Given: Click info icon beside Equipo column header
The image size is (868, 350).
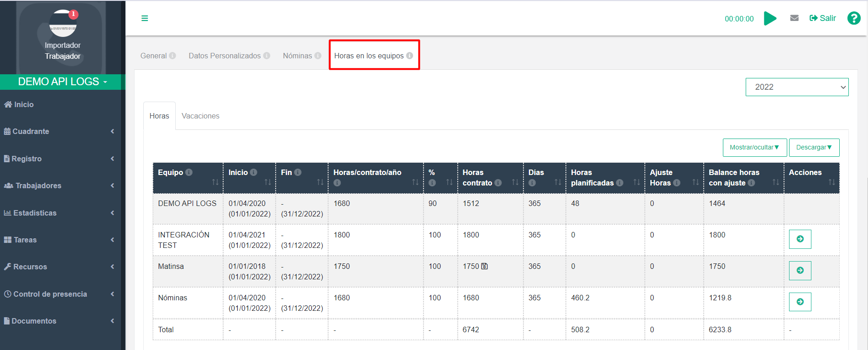Looking at the screenshot, I should pos(189,172).
